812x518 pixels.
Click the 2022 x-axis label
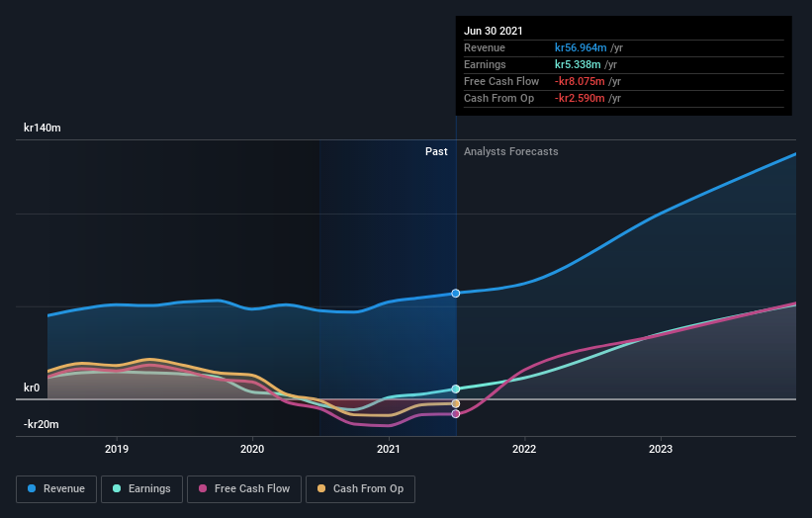(524, 449)
